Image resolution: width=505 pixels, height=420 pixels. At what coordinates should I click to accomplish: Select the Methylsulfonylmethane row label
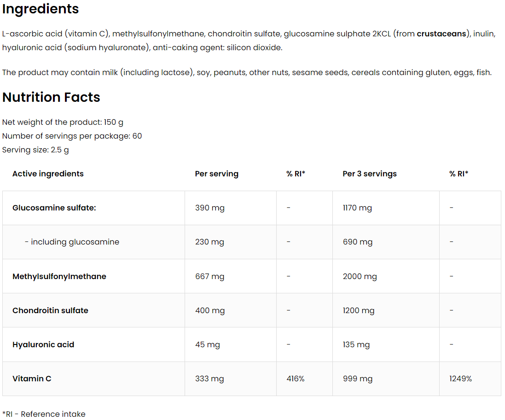59,276
